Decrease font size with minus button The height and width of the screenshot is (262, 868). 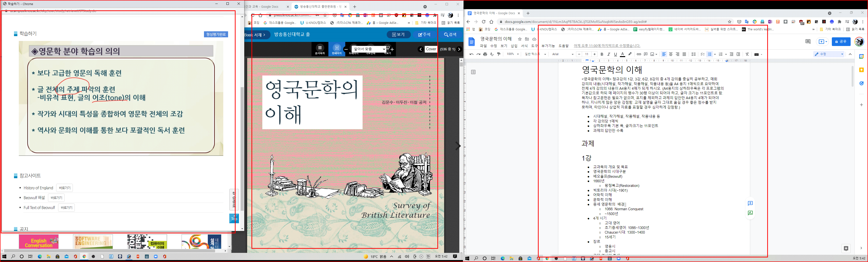click(x=579, y=54)
